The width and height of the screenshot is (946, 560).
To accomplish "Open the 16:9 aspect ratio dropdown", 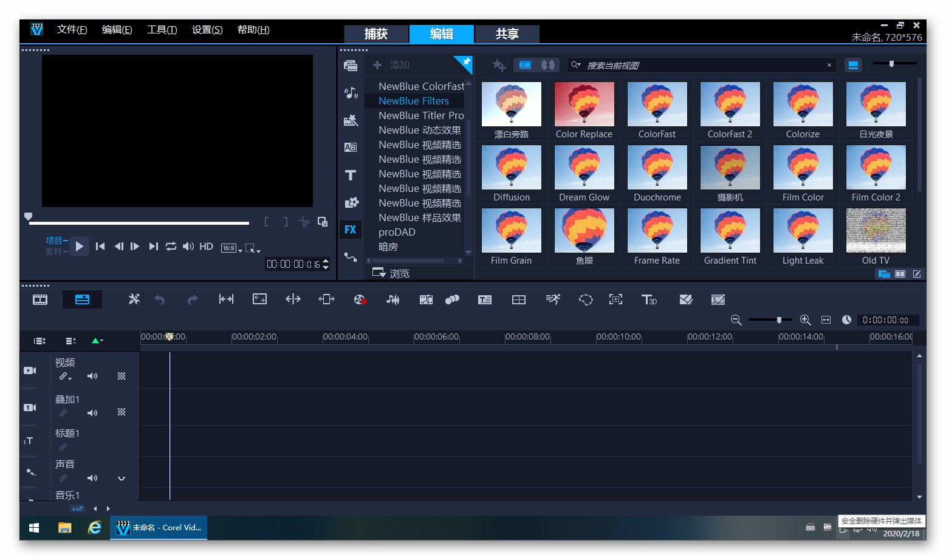I will 231,248.
